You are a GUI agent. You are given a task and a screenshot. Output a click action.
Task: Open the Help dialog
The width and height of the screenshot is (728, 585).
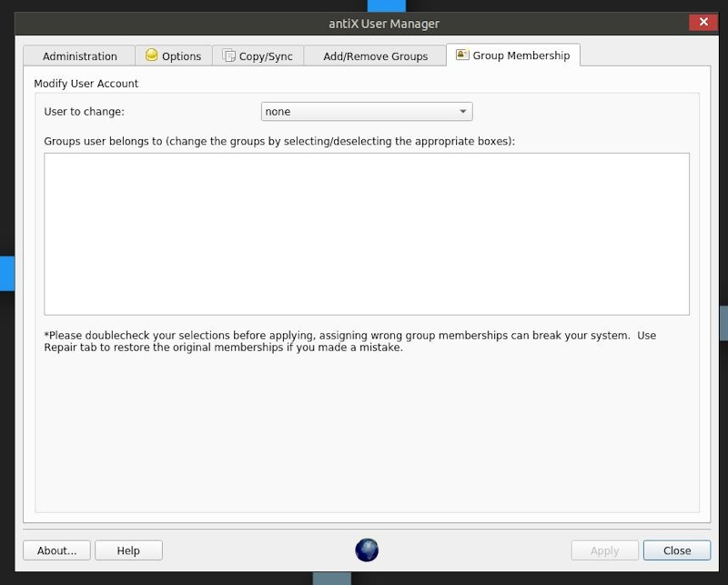click(x=128, y=550)
